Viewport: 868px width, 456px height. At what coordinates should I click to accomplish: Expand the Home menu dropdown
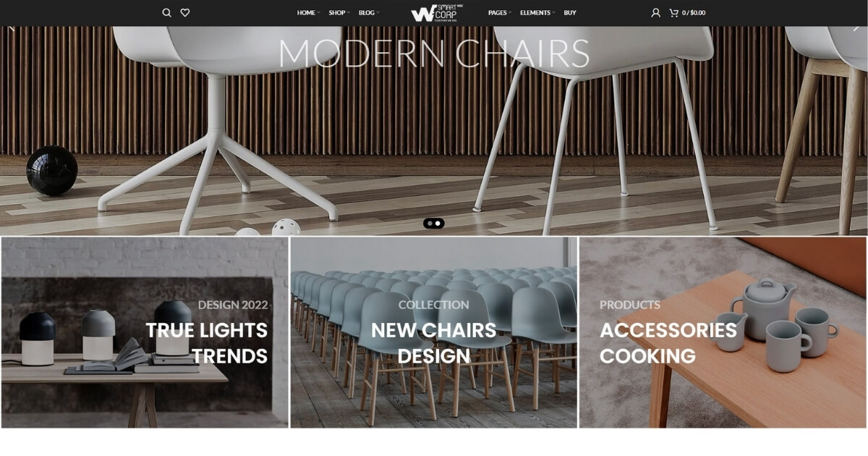coord(308,12)
